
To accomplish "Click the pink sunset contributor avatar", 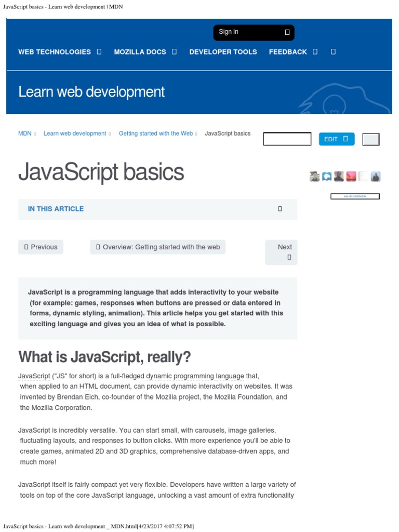I will pyautogui.click(x=351, y=177).
